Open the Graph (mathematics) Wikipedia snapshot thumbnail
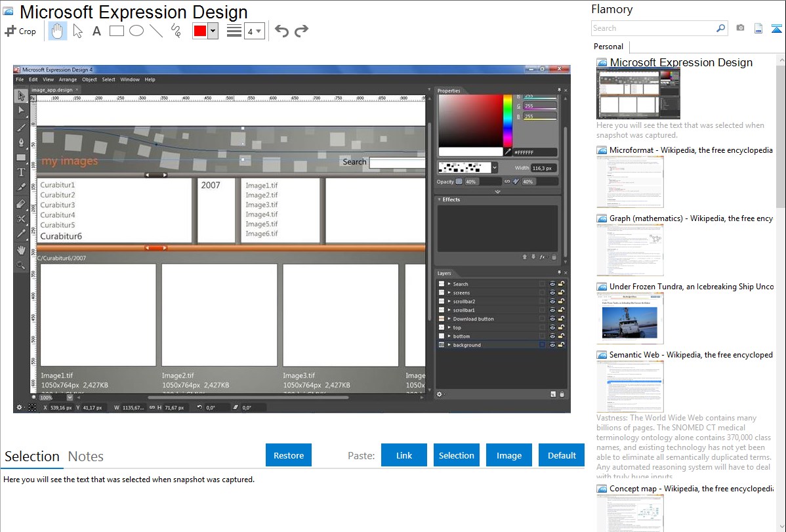This screenshot has height=532, width=786. pyautogui.click(x=630, y=250)
